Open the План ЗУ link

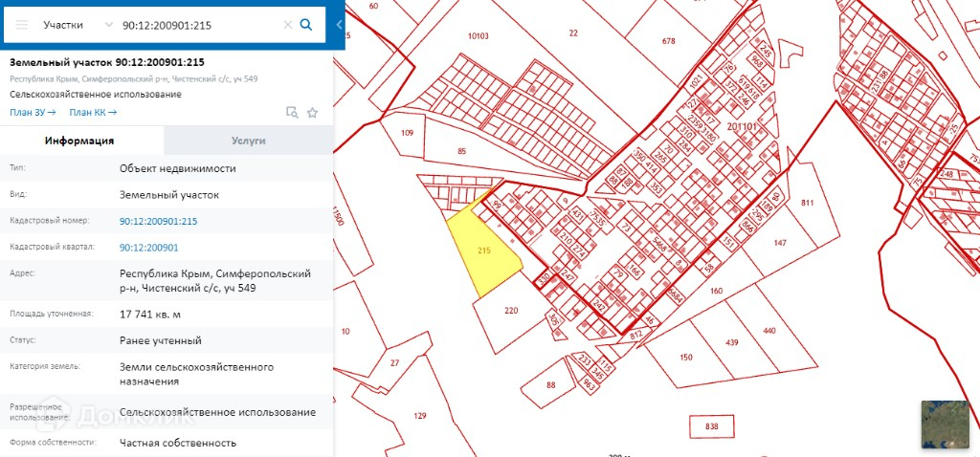pos(33,113)
